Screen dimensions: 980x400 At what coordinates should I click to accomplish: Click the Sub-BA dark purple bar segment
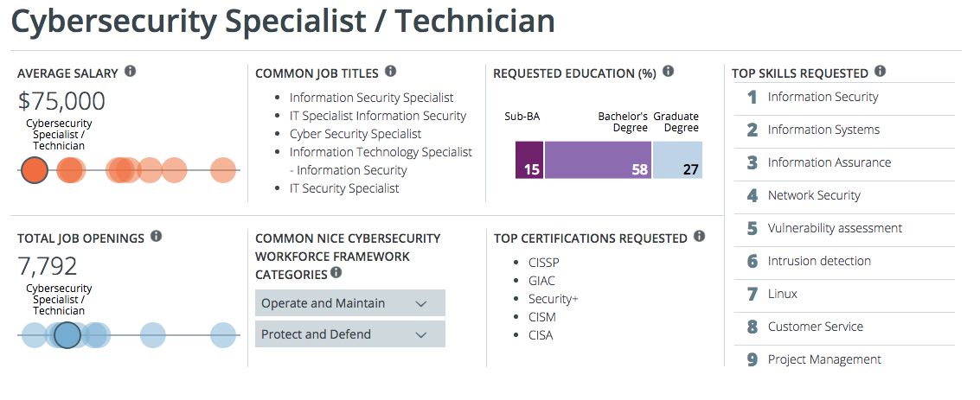[x=528, y=161]
